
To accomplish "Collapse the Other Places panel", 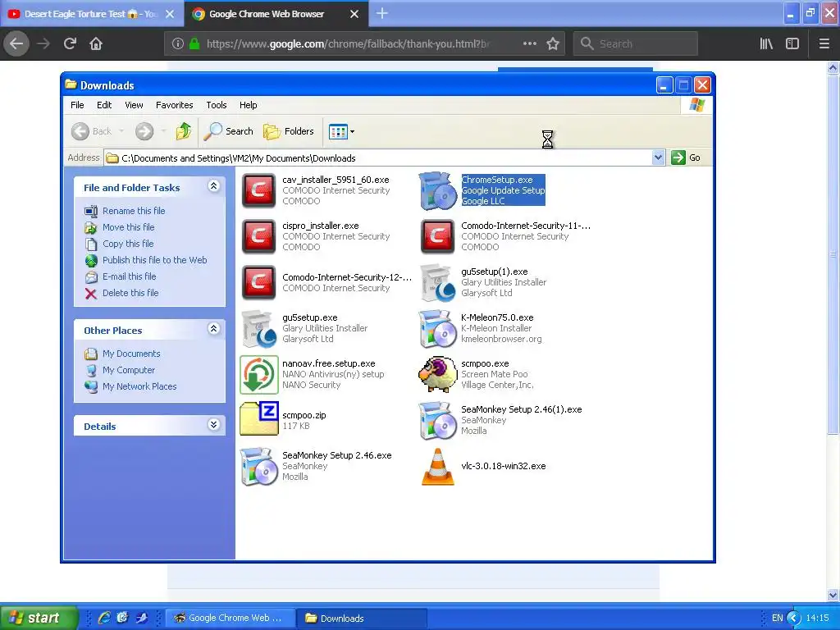I will [213, 329].
